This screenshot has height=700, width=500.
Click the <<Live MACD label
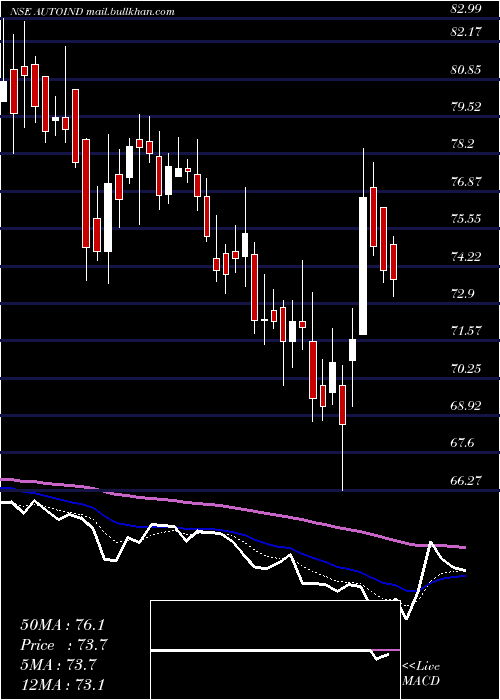421,674
